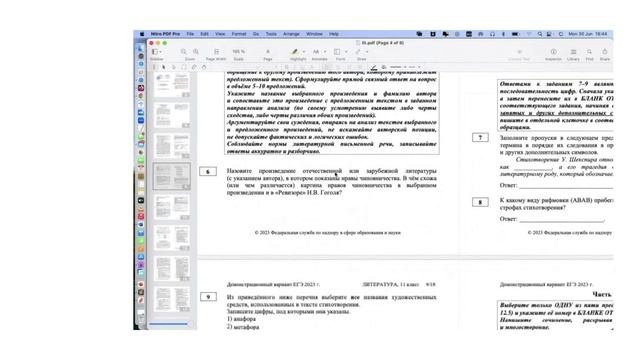This screenshot has width=640, height=360.
Task: Click the Find magnifier icon
Action: (x=589, y=52)
